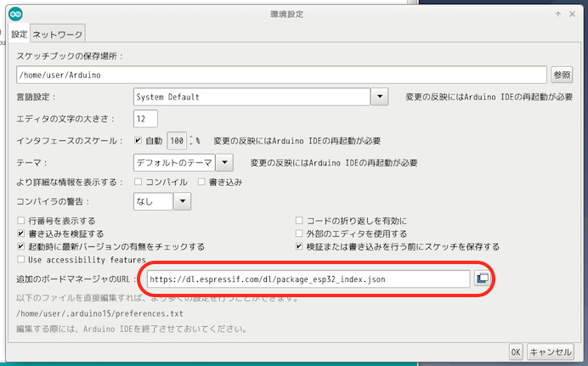Screen dimensions: 588x366
Task: Toggle the interface scale 自動 checkbox
Action: coord(140,140)
